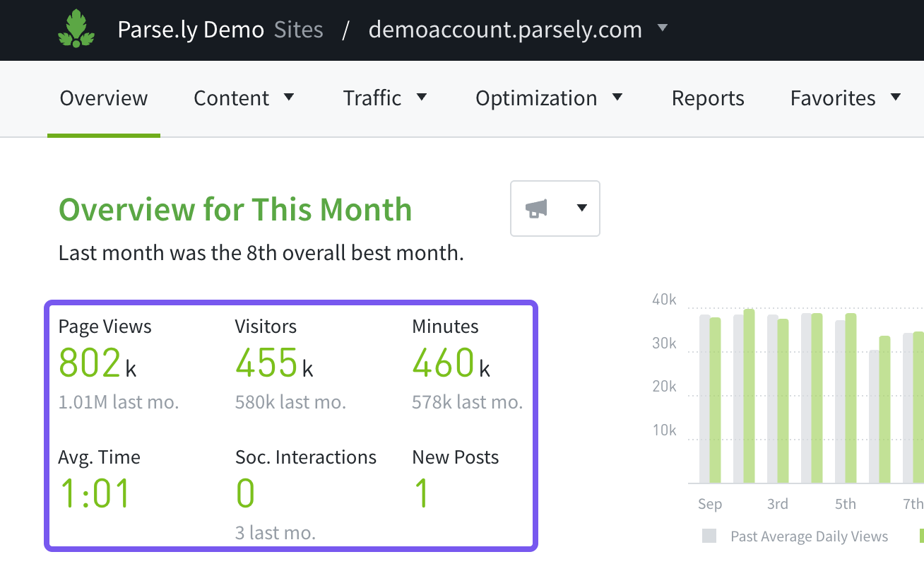
Task: Click the Parse.ly green leaf logo
Action: [76, 30]
